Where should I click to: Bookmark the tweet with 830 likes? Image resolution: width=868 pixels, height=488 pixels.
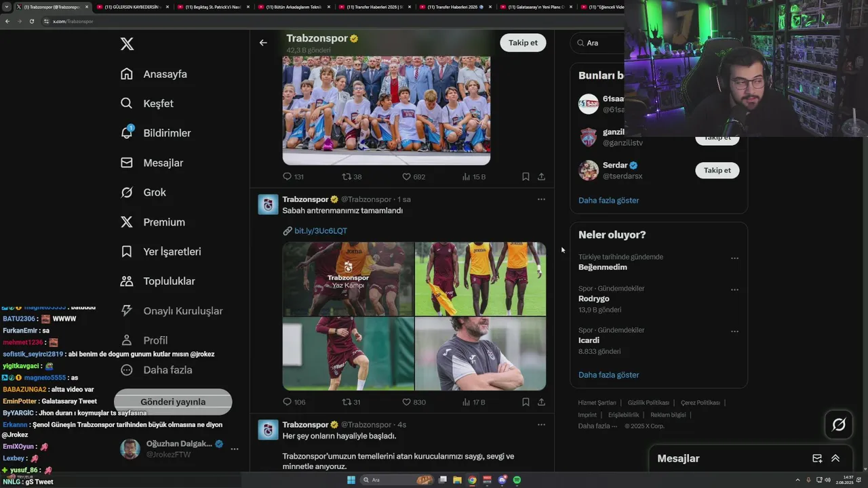(x=526, y=402)
